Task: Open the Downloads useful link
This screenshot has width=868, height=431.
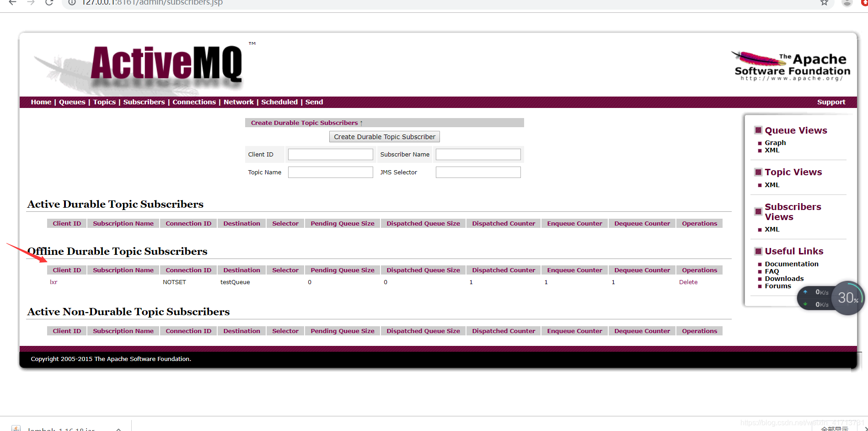Action: tap(784, 279)
